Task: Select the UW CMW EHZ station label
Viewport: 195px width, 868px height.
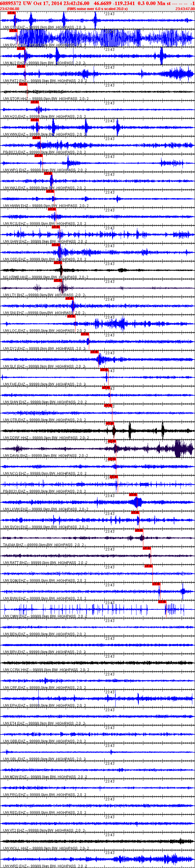Action: (45, 617)
